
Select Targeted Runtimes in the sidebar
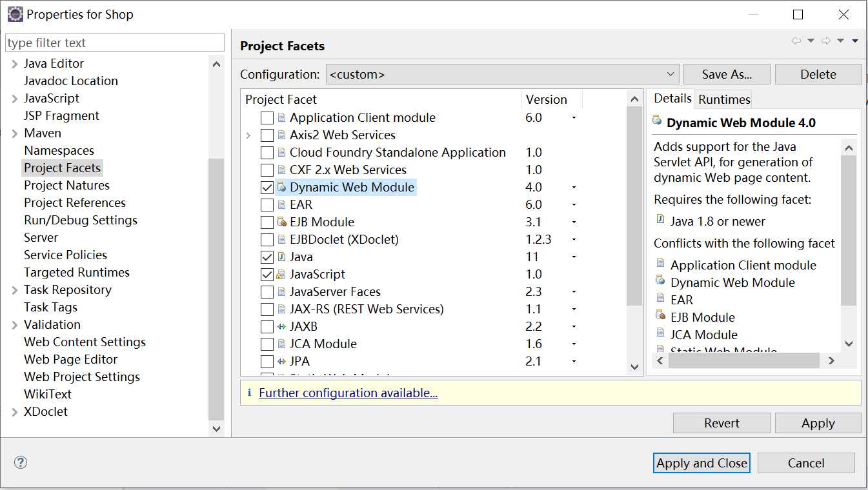pyautogui.click(x=77, y=273)
